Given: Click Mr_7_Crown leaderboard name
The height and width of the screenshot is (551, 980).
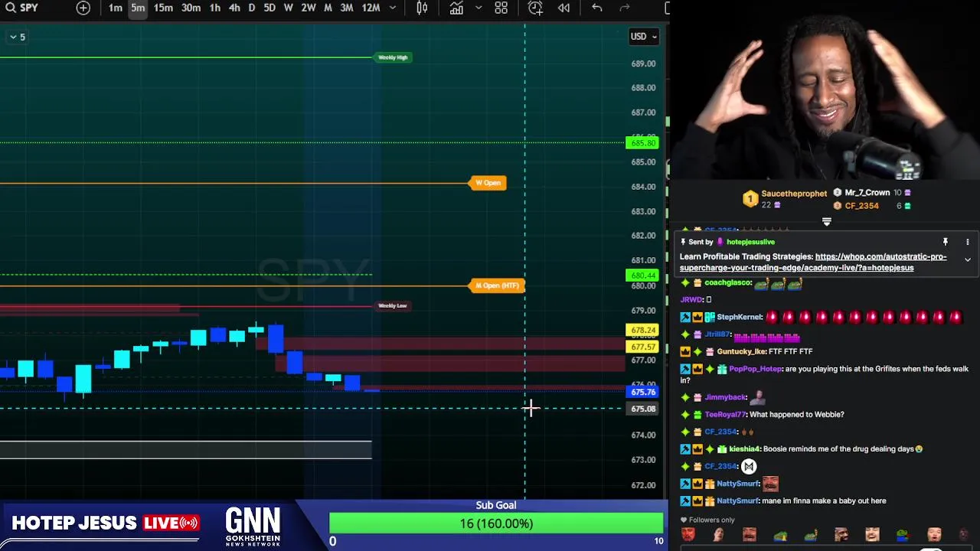Looking at the screenshot, I should click(x=867, y=193).
